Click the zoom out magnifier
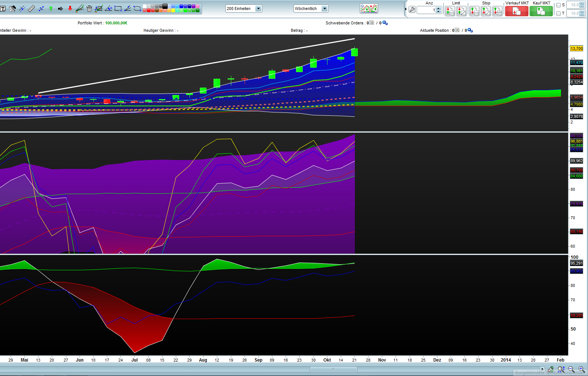The height and width of the screenshot is (376, 588). click(x=571, y=369)
